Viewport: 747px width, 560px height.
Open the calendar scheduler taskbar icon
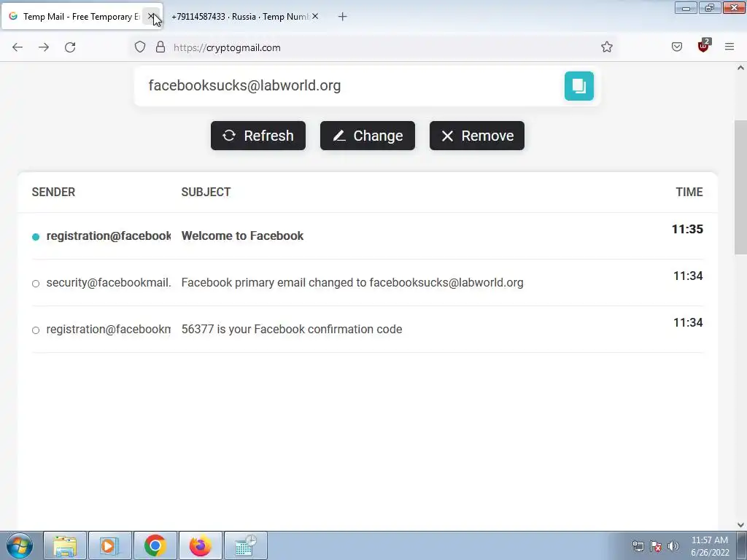point(245,545)
